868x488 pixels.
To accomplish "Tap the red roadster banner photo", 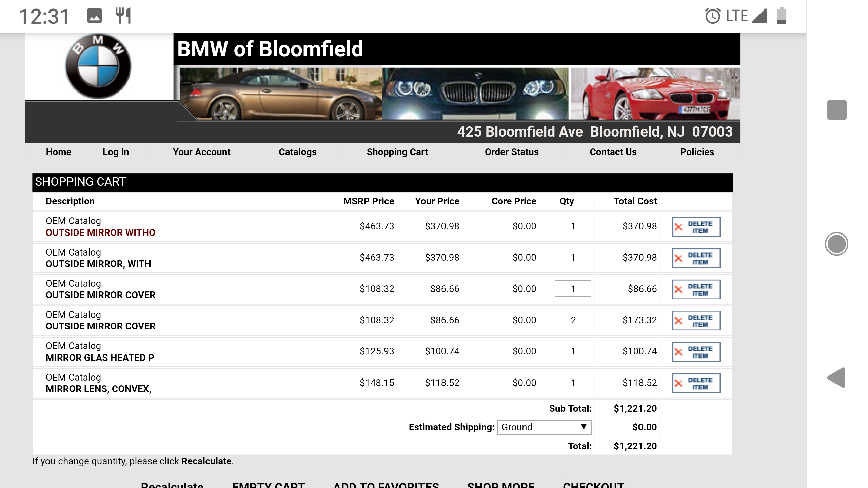I will (x=655, y=94).
